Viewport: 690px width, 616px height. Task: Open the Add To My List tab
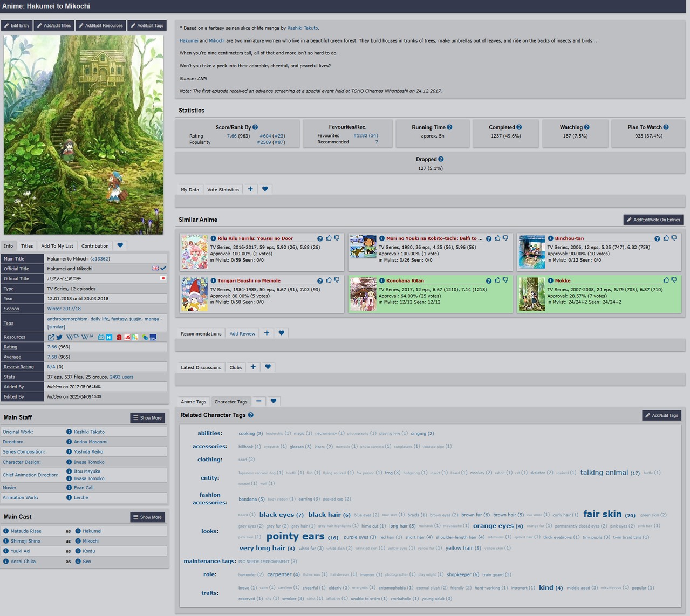(57, 246)
